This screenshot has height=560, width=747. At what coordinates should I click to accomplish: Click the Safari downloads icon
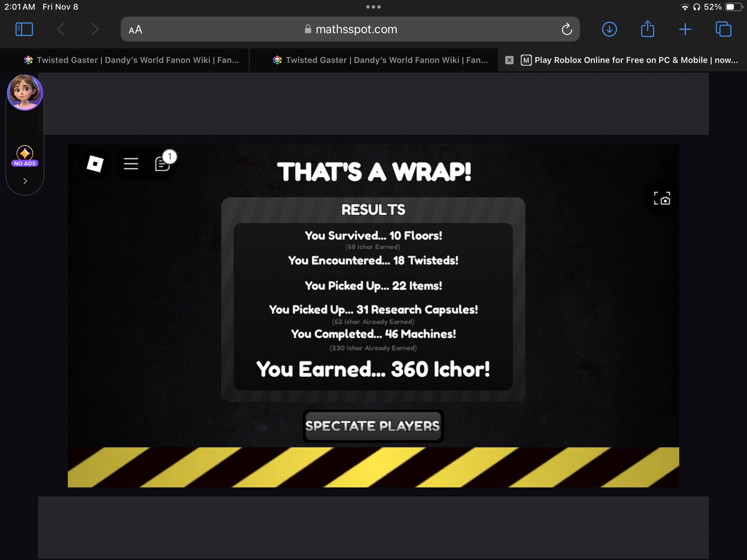pyautogui.click(x=609, y=29)
